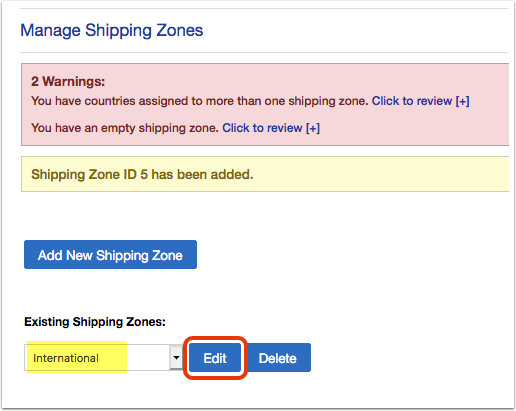Click the Edit button for International zone
The width and height of the screenshot is (516, 411).
pyautogui.click(x=215, y=358)
